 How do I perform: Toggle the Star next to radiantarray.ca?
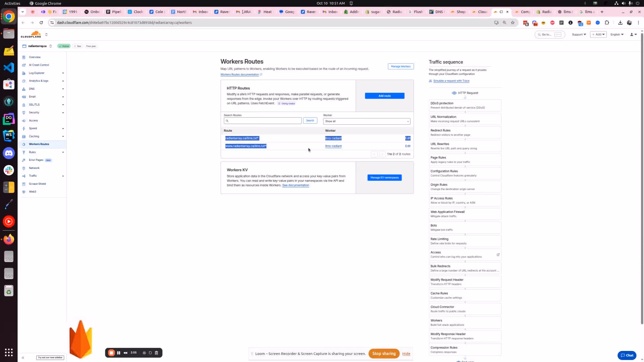77,46
